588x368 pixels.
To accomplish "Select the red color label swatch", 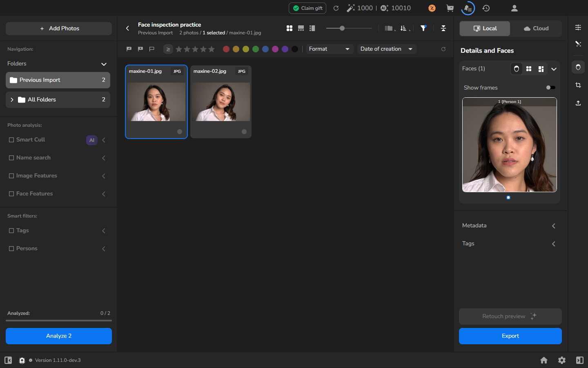I will 226,49.
